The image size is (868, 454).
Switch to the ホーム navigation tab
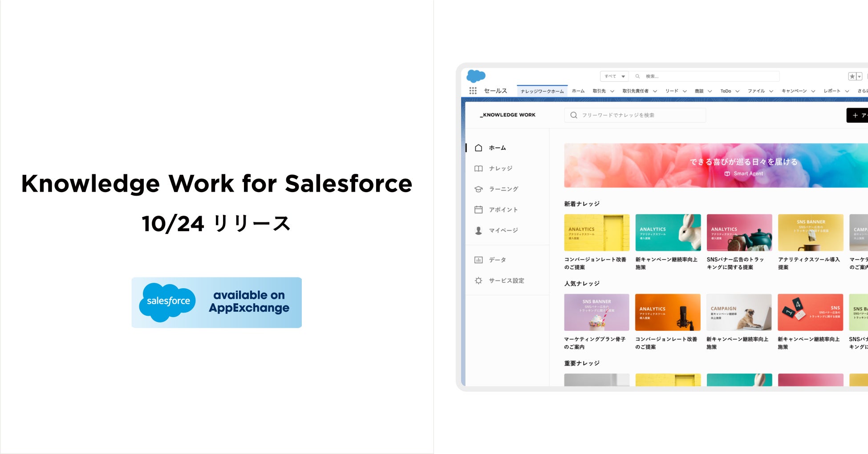[578, 91]
